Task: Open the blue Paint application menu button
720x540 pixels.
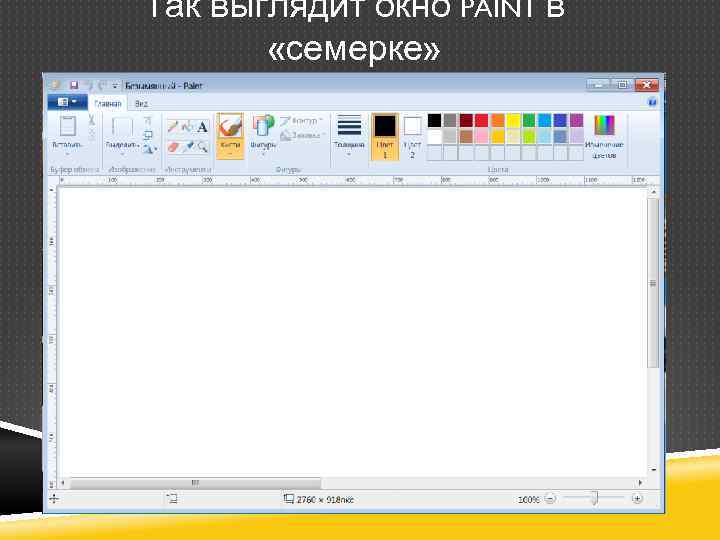Action: pyautogui.click(x=68, y=102)
